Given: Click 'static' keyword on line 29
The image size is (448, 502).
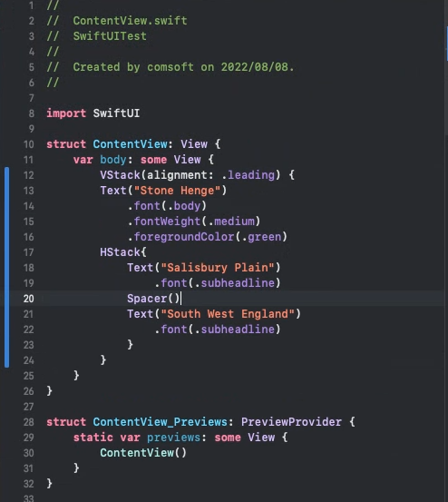Looking at the screenshot, I should click(93, 438).
